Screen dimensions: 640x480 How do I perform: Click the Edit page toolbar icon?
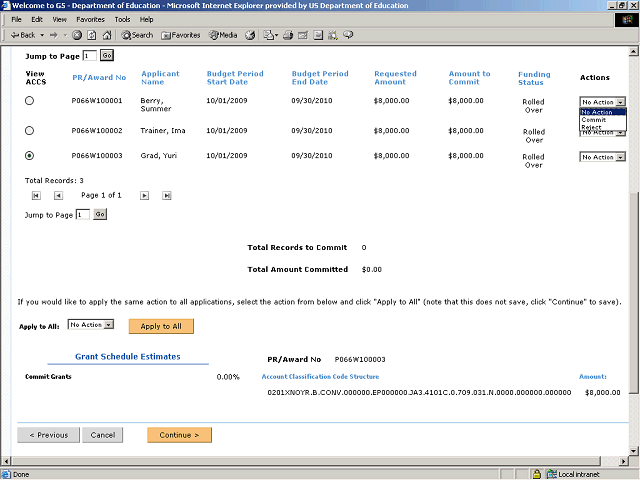click(303, 35)
